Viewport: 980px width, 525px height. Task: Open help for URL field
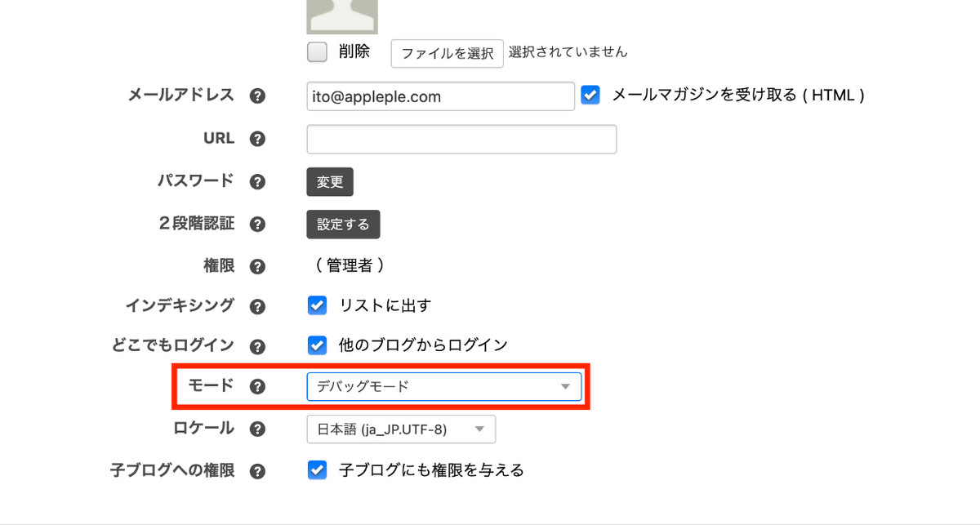[257, 139]
